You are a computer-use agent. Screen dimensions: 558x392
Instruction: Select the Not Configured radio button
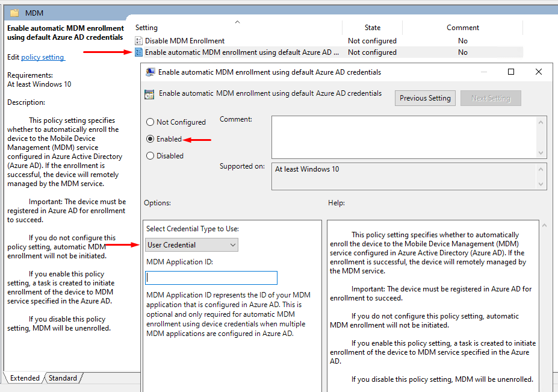(150, 122)
